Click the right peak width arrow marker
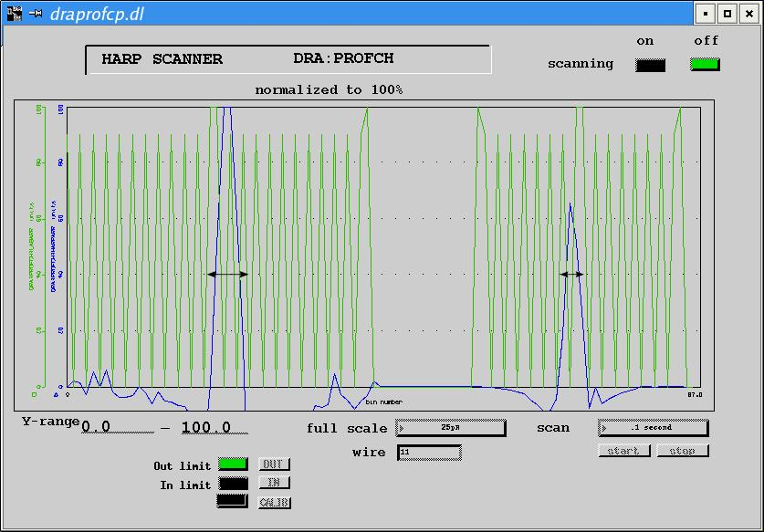Screen dimensions: 764x532 (x=571, y=275)
